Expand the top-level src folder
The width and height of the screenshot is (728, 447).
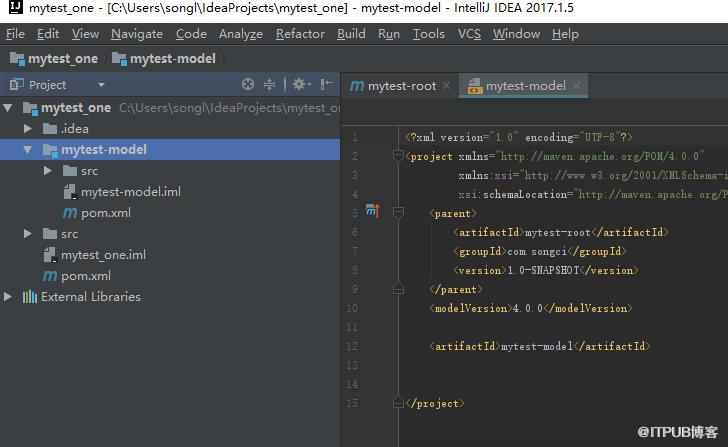click(28, 233)
